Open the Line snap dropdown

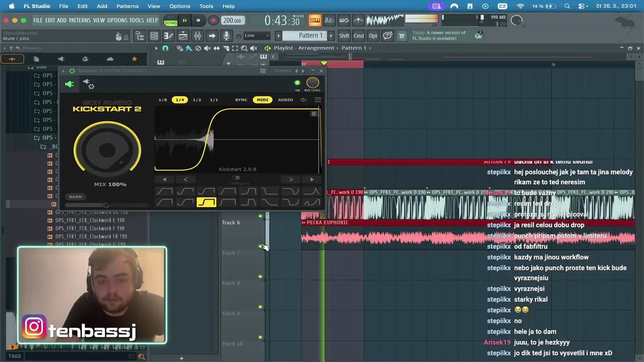[x=257, y=36]
